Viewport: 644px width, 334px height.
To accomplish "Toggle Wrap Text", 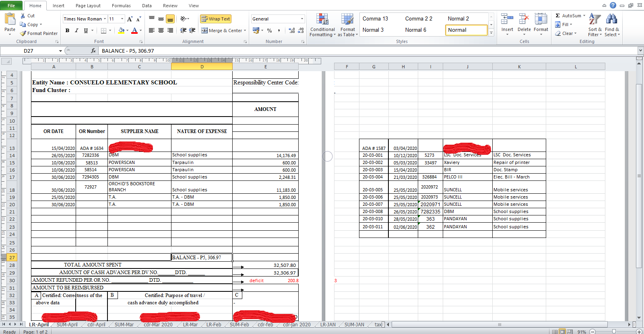I will click(x=216, y=19).
